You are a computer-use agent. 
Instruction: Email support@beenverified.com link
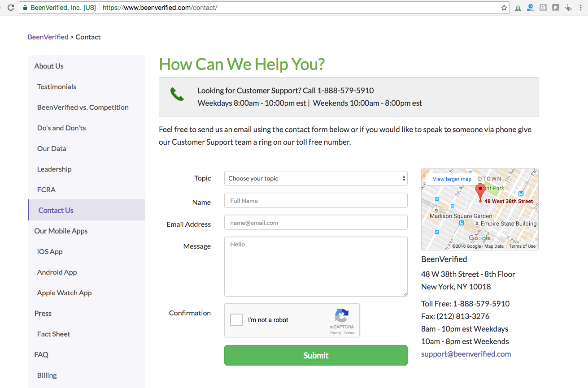click(x=466, y=354)
